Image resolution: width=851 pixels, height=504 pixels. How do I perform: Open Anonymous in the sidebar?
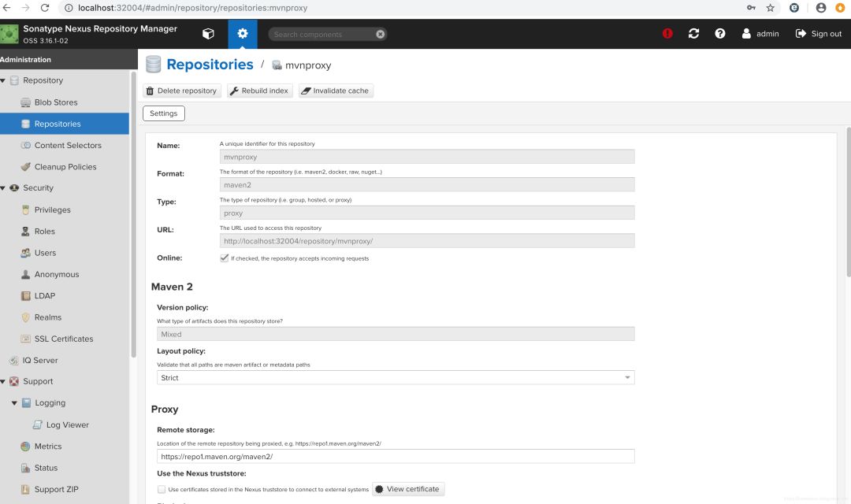point(57,275)
